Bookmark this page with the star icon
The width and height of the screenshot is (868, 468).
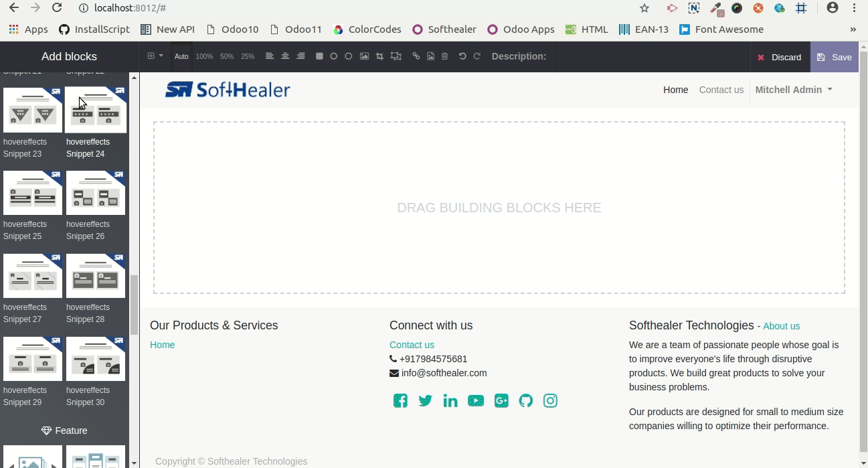tap(644, 8)
